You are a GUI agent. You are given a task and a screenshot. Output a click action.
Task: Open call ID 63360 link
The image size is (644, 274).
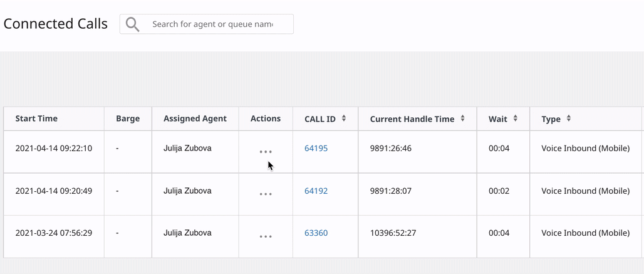tap(316, 233)
